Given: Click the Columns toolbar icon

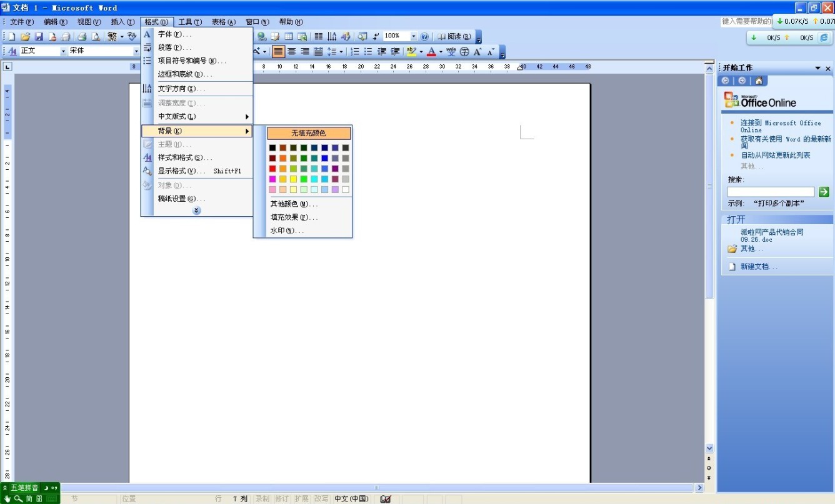Looking at the screenshot, I should click(x=319, y=37).
